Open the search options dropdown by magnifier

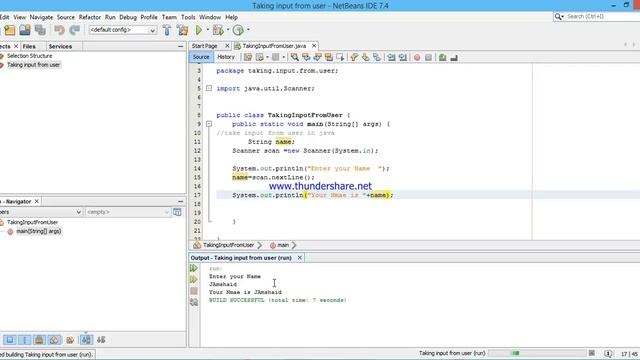[x=559, y=16]
